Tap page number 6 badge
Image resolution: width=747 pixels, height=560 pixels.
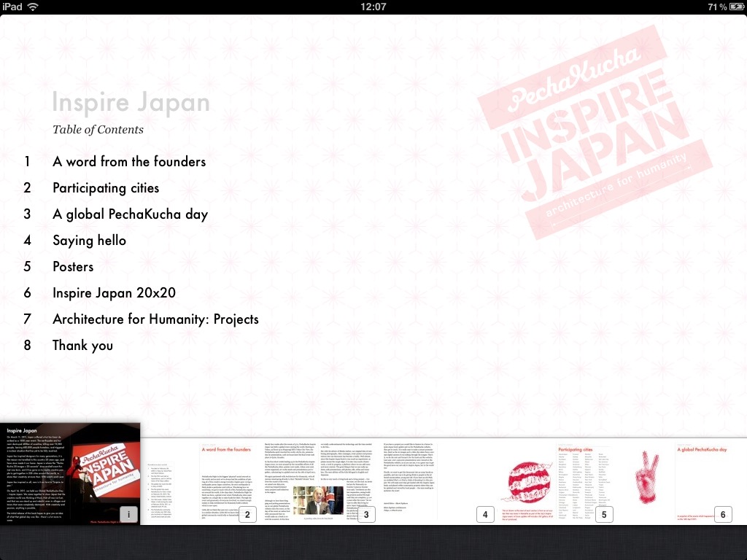pos(722,515)
